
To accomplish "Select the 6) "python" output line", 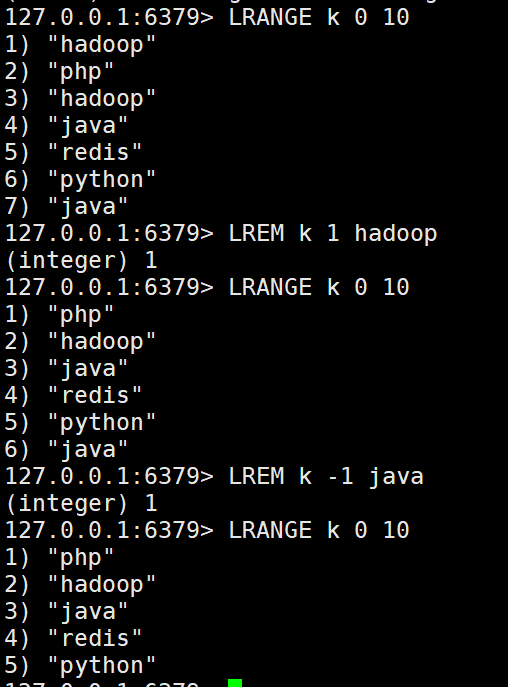I will 80,179.
